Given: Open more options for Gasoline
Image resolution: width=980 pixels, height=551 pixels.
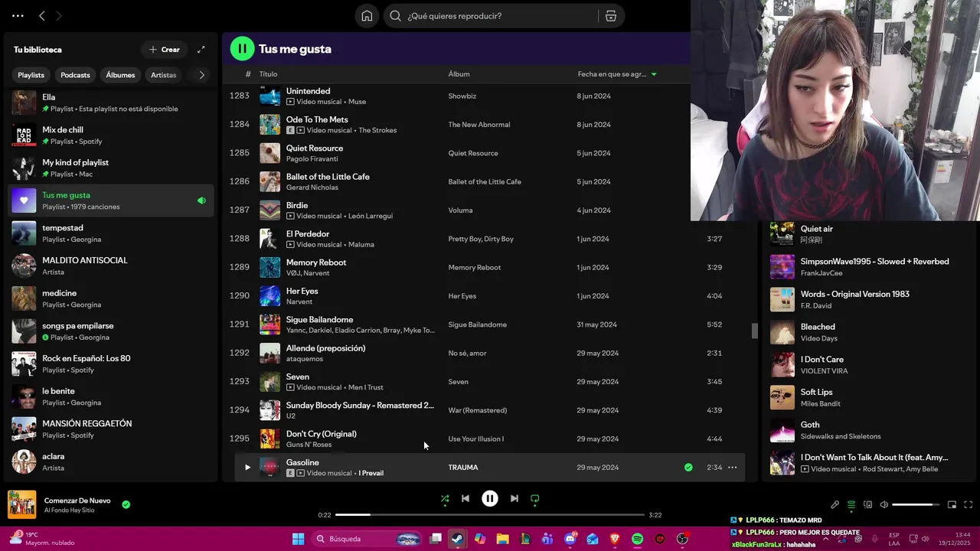Looking at the screenshot, I should click(x=732, y=468).
